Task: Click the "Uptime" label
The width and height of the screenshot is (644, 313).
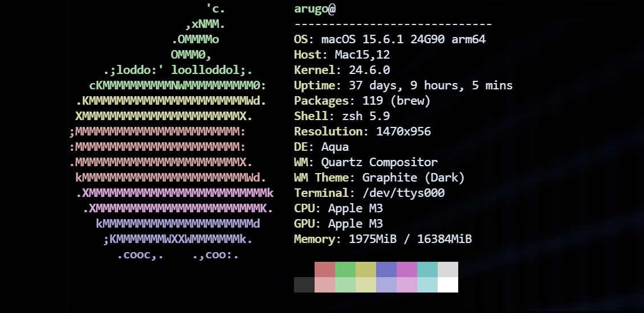Action: [315, 85]
